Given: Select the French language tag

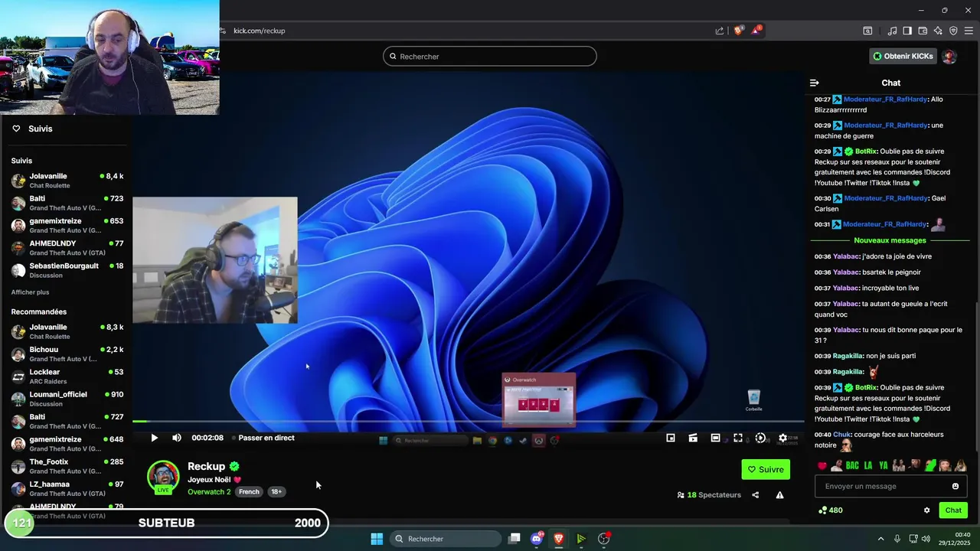Looking at the screenshot, I should click(249, 491).
